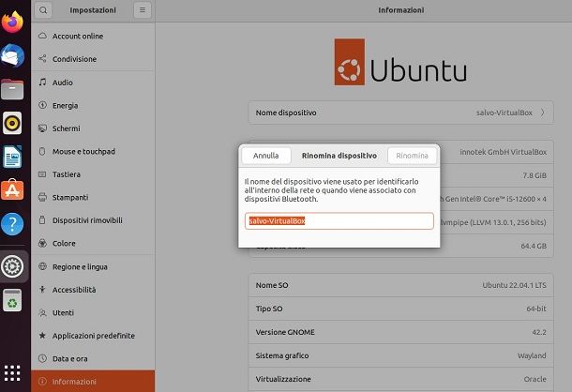Click the keyboard icon beside Tastiera
572x392 pixels.
[43, 174]
